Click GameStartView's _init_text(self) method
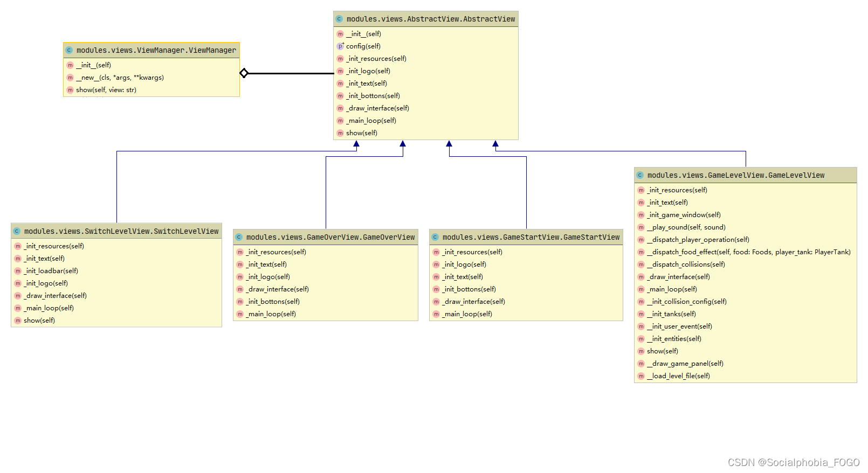This screenshot has width=868, height=473. 463,277
